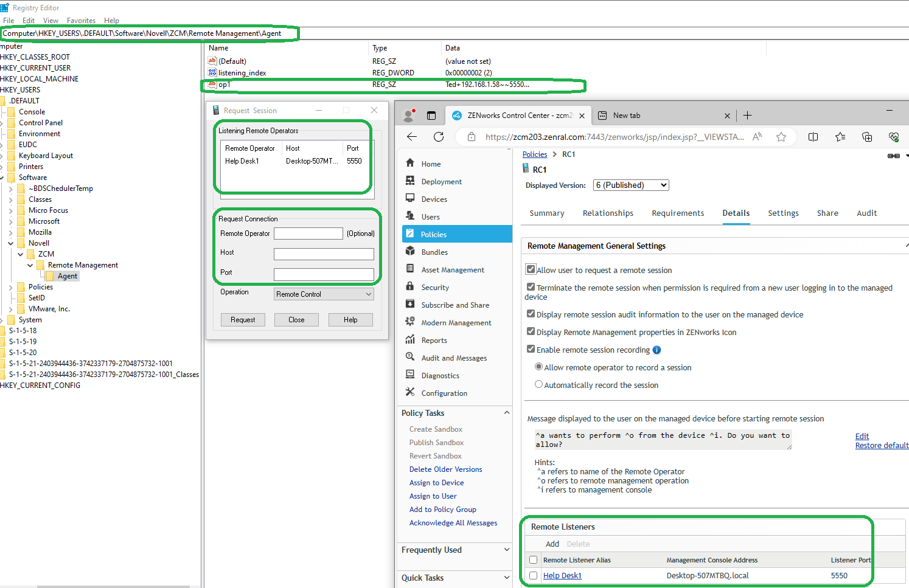Open the Favorites menu in Registry Editor
The height and width of the screenshot is (588, 909).
coord(81,21)
